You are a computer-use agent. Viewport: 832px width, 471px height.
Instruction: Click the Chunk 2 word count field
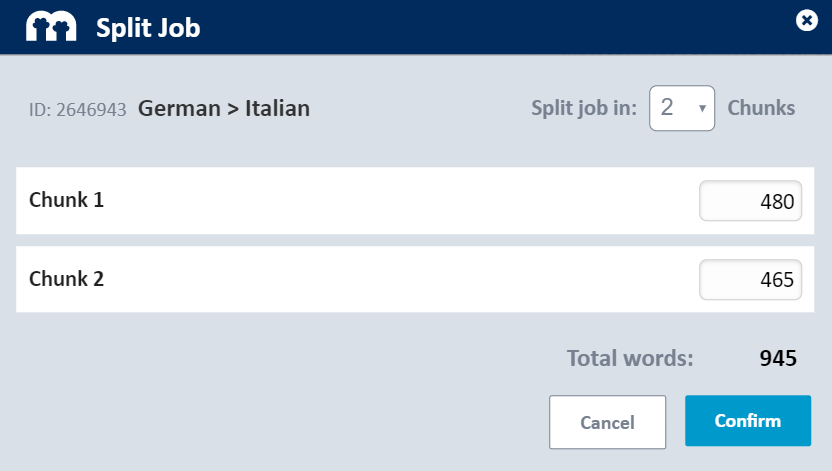[x=750, y=280]
